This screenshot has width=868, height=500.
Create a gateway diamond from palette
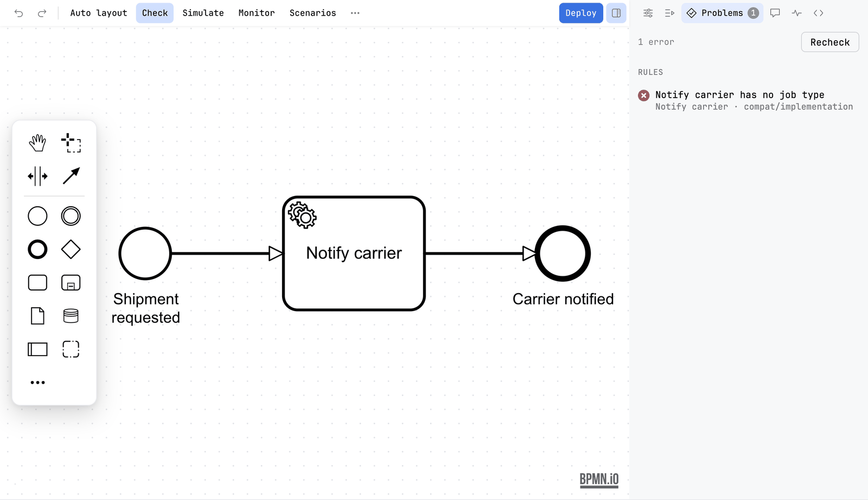(x=71, y=250)
